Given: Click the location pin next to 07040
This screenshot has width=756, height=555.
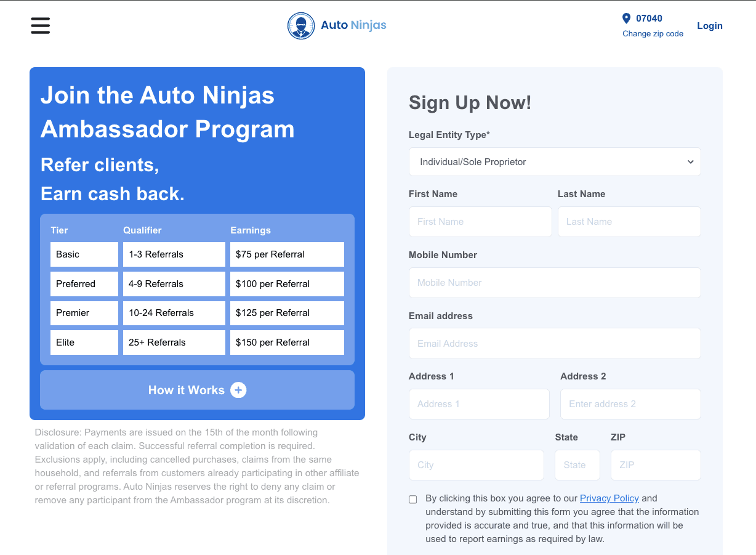Looking at the screenshot, I should [x=626, y=18].
